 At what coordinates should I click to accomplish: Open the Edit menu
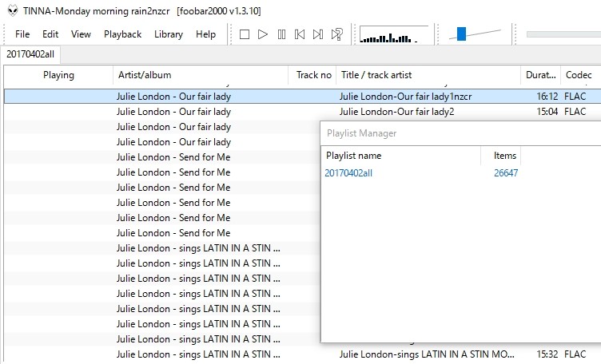(x=50, y=34)
